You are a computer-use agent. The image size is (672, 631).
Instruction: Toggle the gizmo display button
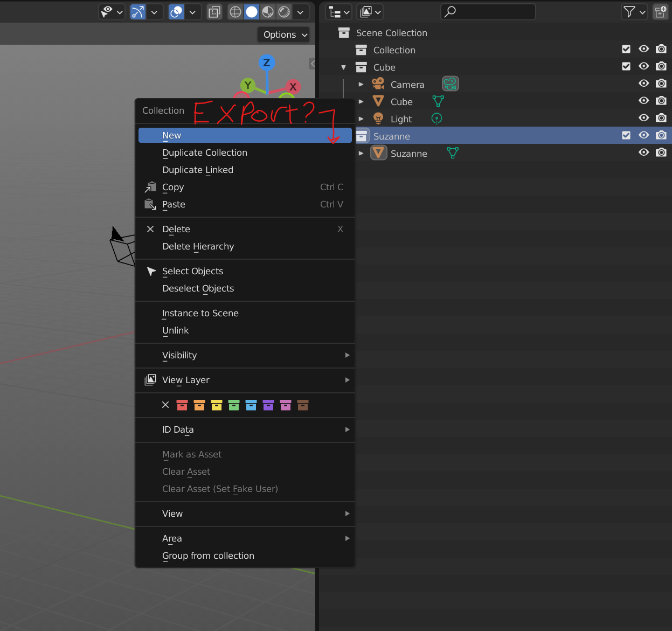138,12
